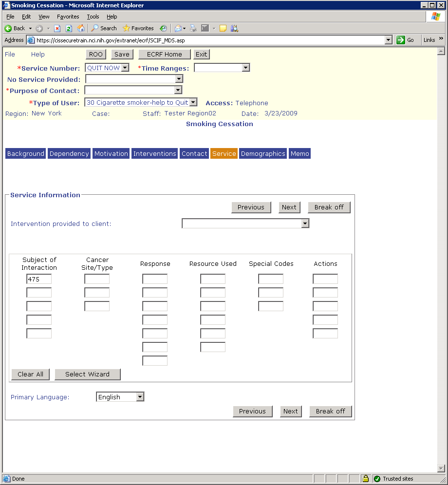Click the first Resource Used field
448x485 pixels.
click(x=212, y=279)
